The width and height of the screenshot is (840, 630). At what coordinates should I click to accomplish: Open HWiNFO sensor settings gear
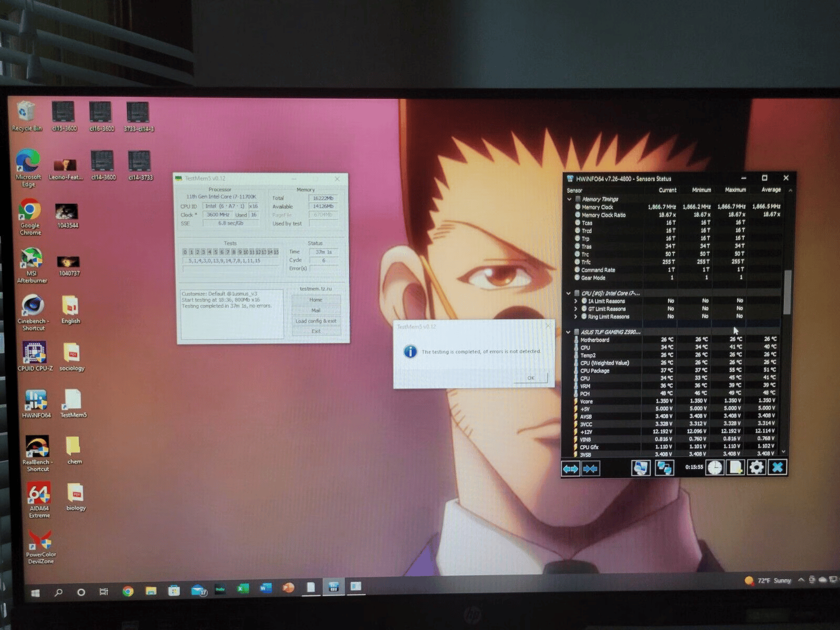pyautogui.click(x=756, y=467)
